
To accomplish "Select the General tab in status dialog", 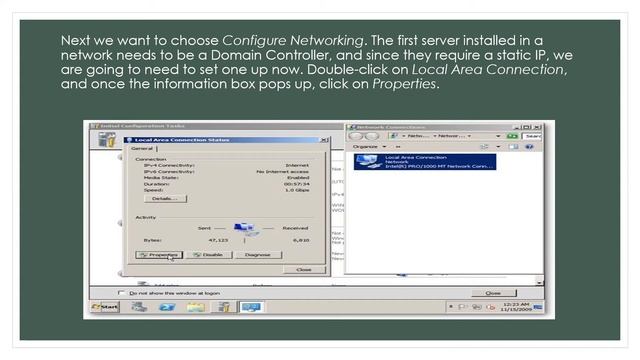I will tap(142, 149).
